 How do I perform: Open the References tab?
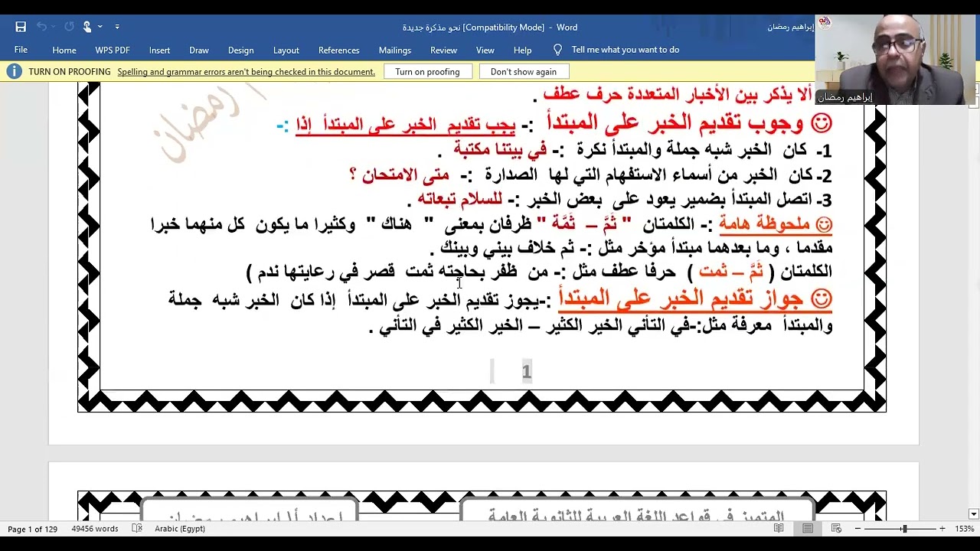tap(338, 50)
